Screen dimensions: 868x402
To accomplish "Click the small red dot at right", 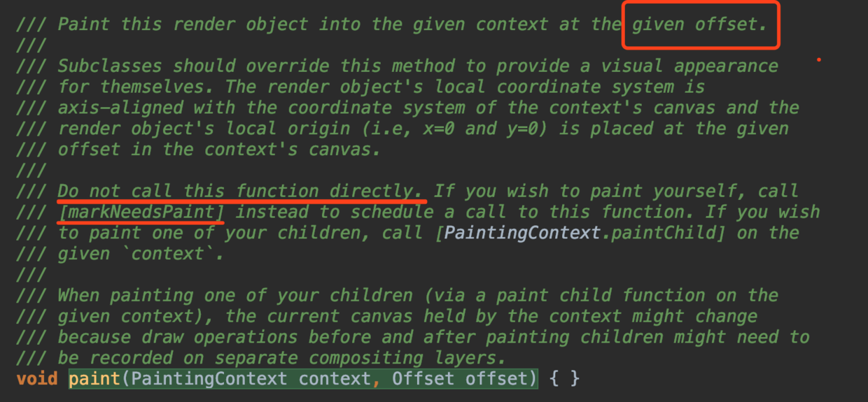I will coord(818,60).
